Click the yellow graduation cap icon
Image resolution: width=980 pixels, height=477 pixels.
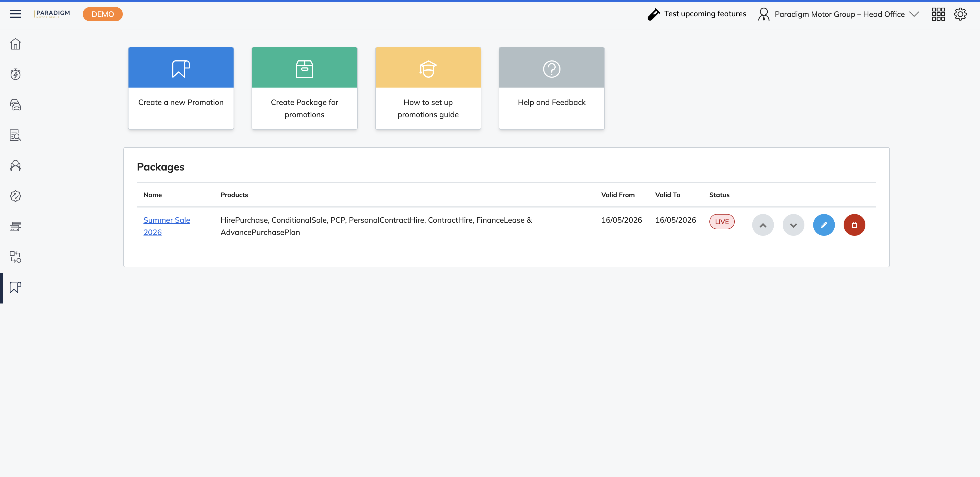(x=428, y=69)
